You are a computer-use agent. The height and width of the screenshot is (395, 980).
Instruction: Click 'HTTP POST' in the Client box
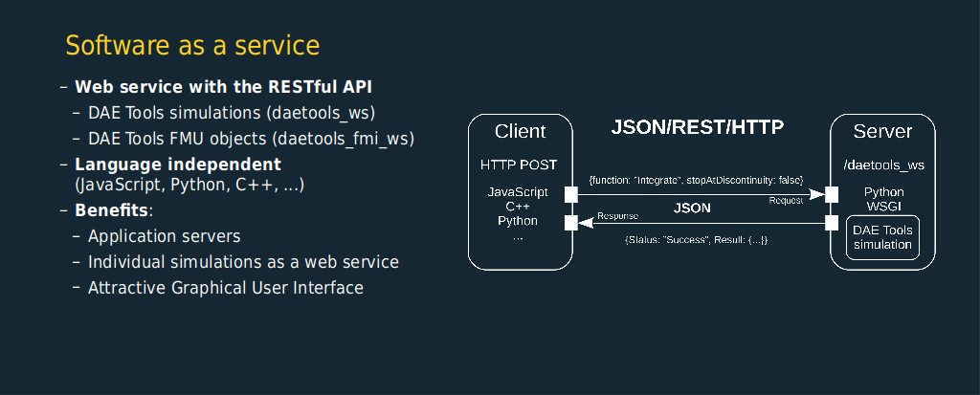(518, 165)
